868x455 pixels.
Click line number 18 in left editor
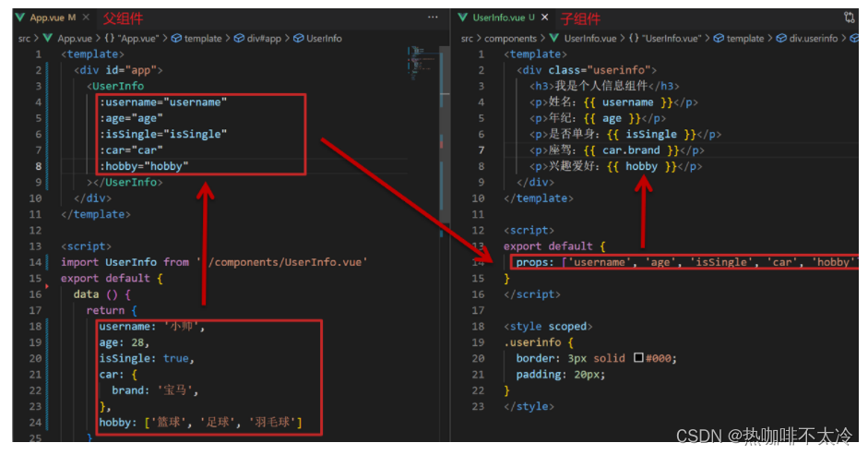tap(35, 327)
